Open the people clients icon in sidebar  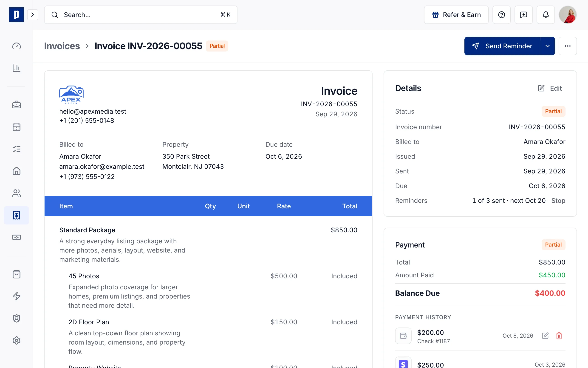16,193
